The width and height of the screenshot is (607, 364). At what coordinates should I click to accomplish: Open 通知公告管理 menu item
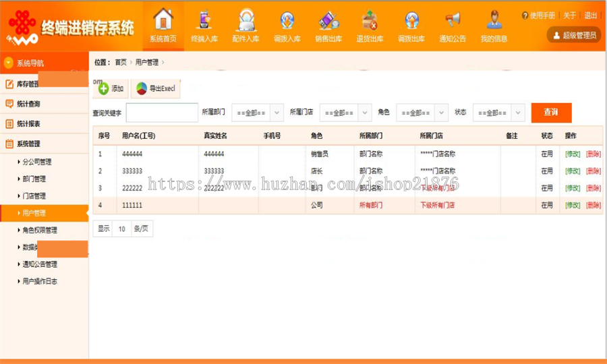tap(40, 264)
